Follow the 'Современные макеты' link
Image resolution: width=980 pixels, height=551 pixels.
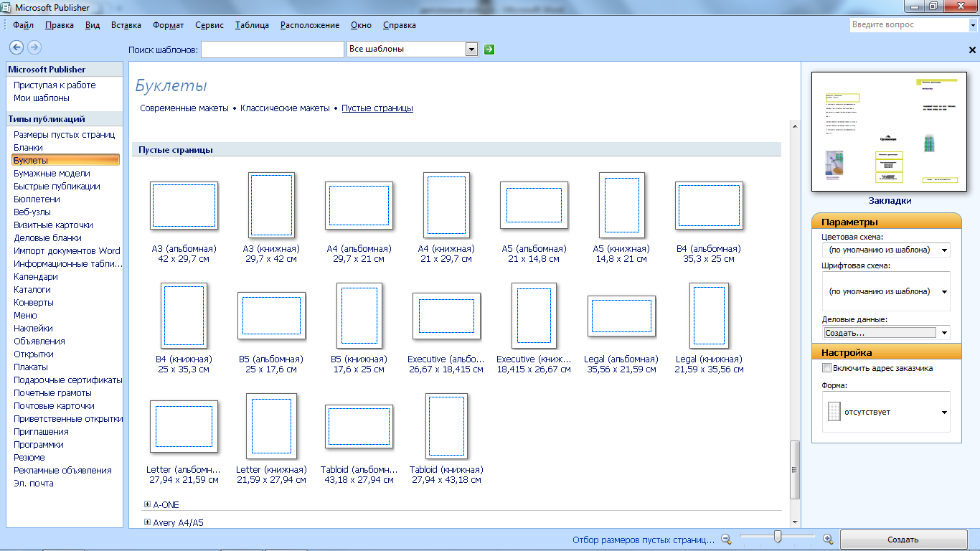point(184,108)
